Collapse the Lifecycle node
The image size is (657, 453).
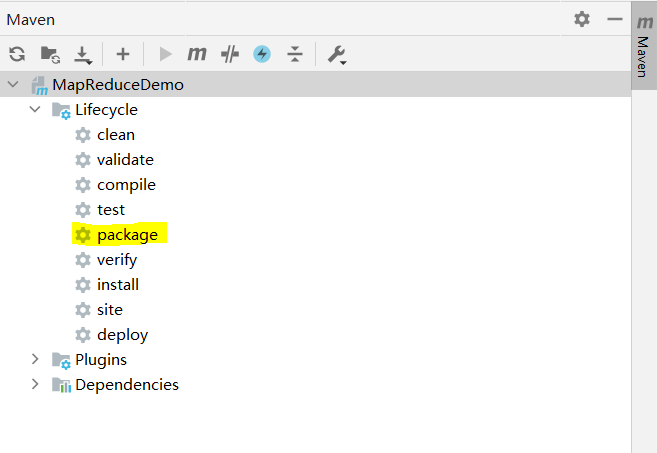pyautogui.click(x=35, y=109)
